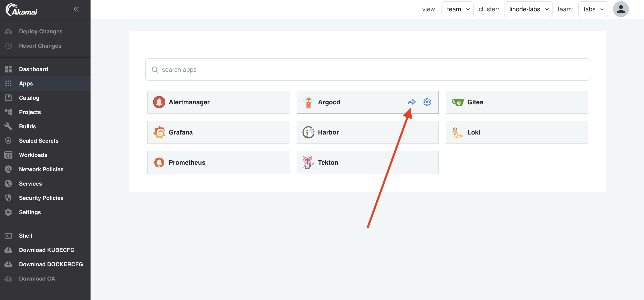Image resolution: width=644 pixels, height=300 pixels.
Task: Click the Builds wrench icon
Action: [8, 126]
